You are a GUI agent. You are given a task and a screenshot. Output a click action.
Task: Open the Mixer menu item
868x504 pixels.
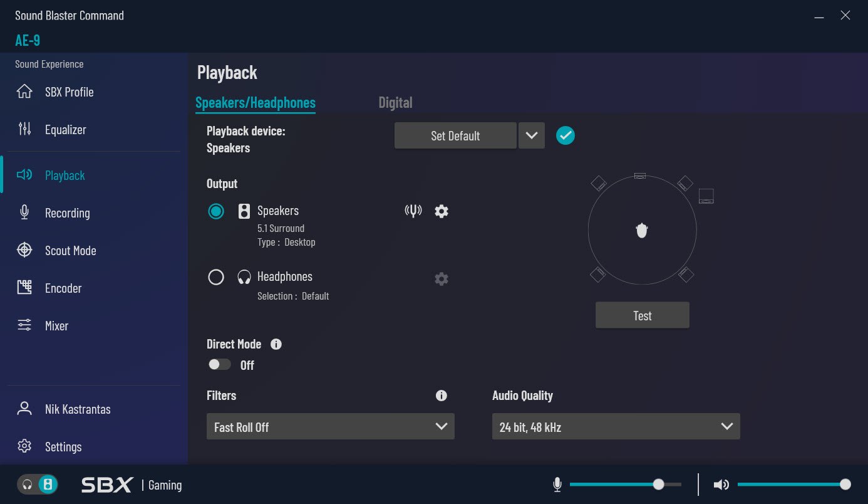click(x=56, y=326)
